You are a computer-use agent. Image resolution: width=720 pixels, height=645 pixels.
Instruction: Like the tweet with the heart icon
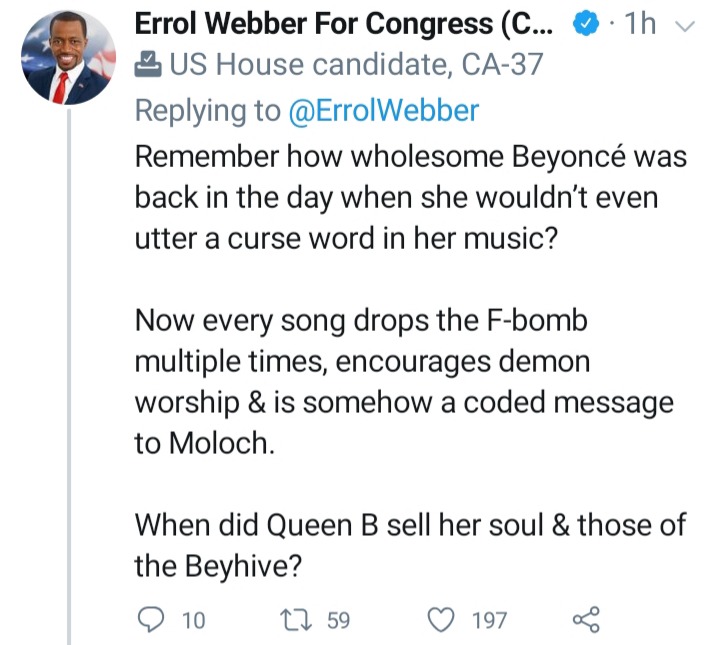pyautogui.click(x=442, y=620)
